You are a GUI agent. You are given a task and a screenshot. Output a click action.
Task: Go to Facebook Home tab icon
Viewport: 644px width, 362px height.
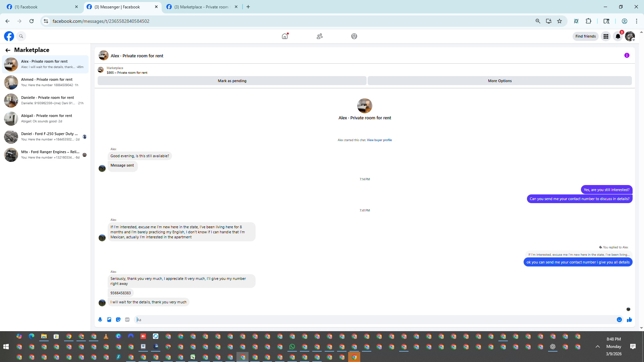(285, 36)
